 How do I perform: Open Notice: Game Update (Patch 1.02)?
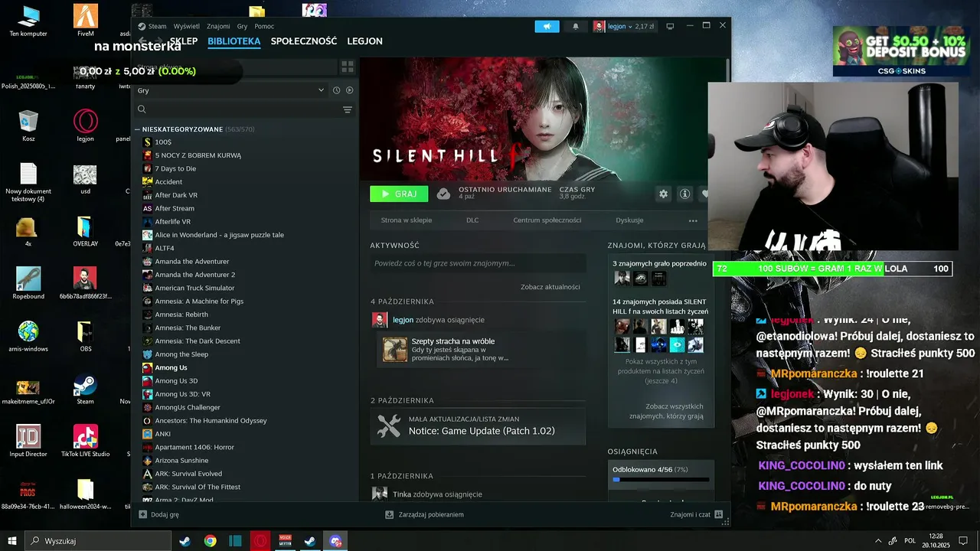click(x=482, y=431)
